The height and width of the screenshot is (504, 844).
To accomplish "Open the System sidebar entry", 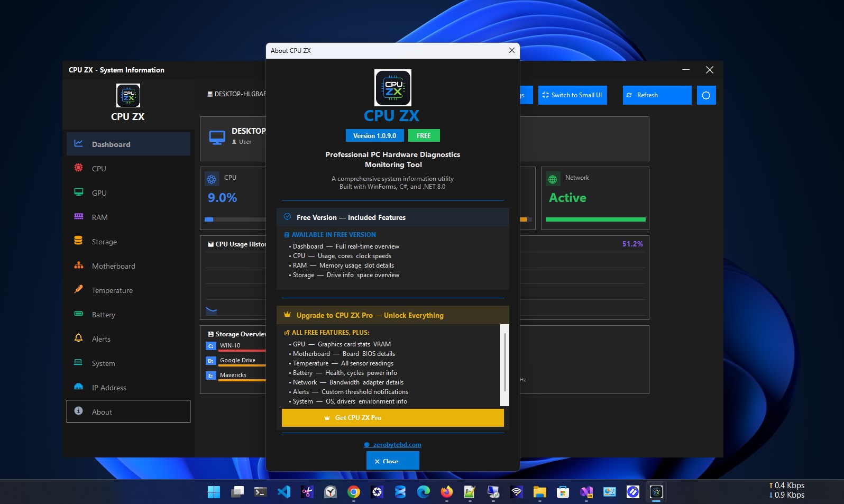I will tap(129, 363).
